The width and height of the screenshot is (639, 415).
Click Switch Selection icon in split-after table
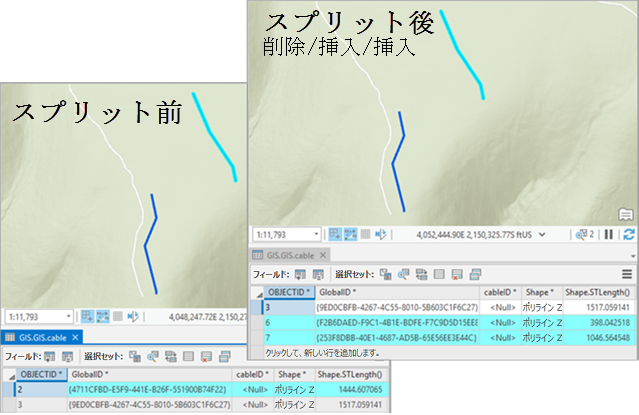(x=422, y=273)
